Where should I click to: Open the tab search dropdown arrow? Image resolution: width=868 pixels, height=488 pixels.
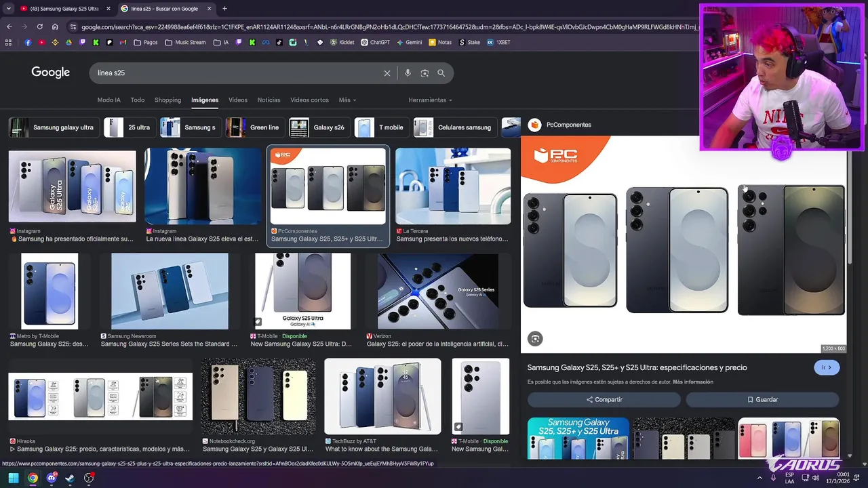pyautogui.click(x=9, y=9)
